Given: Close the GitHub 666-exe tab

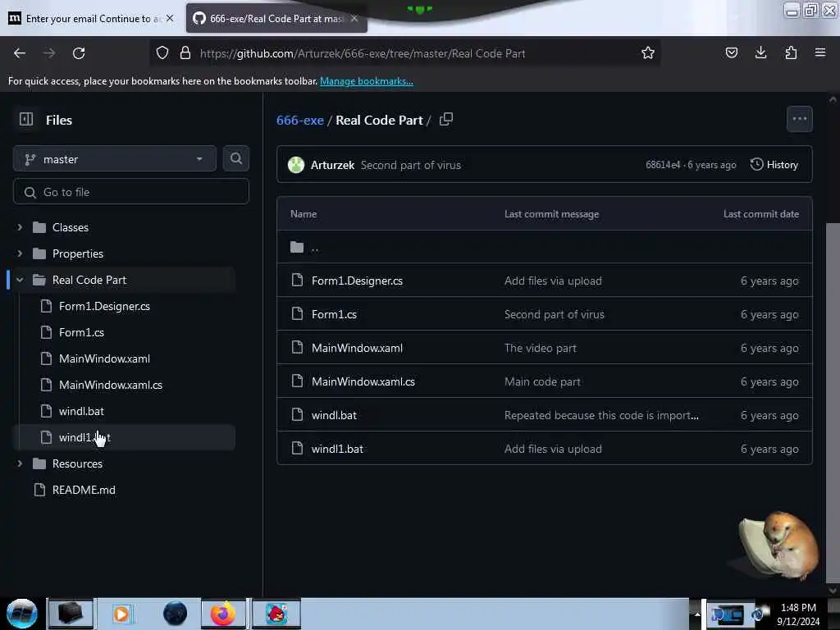Looking at the screenshot, I should tap(354, 18).
